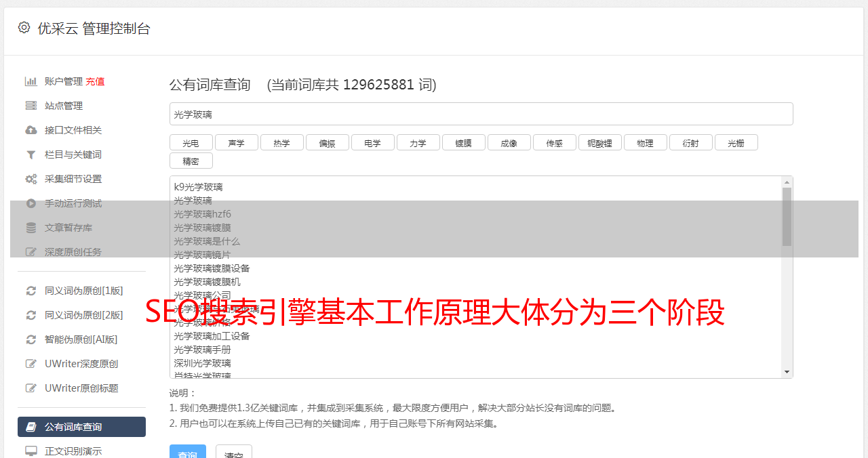Click the k9光学玻璃 row in results
The height and width of the screenshot is (458, 868).
pyautogui.click(x=198, y=187)
